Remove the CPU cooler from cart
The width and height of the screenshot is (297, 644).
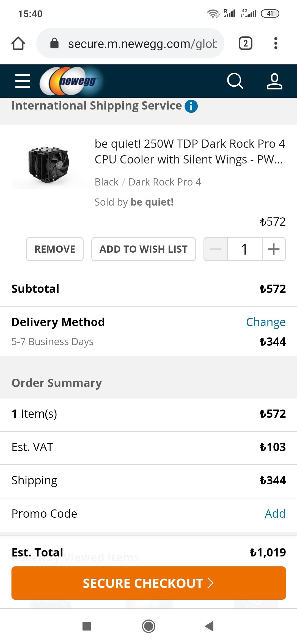click(55, 249)
